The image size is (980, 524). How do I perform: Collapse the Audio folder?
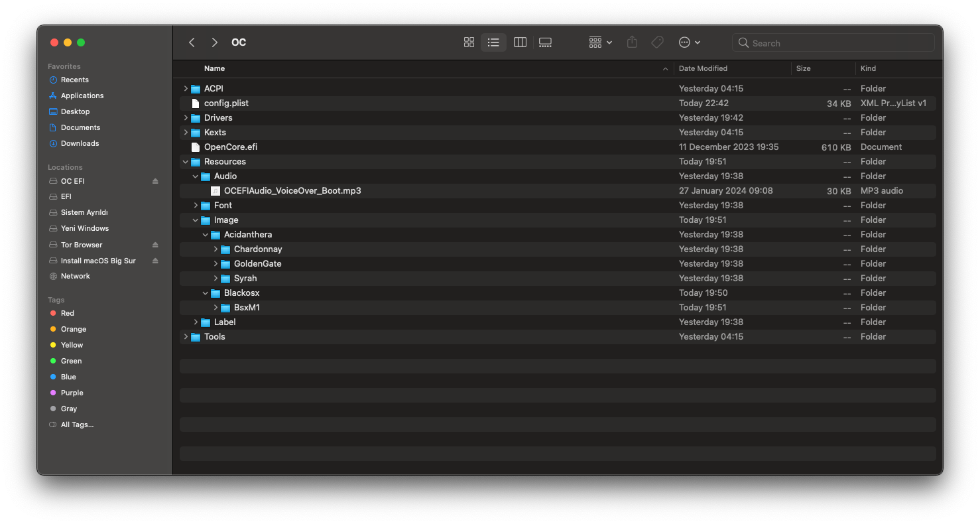click(x=196, y=176)
